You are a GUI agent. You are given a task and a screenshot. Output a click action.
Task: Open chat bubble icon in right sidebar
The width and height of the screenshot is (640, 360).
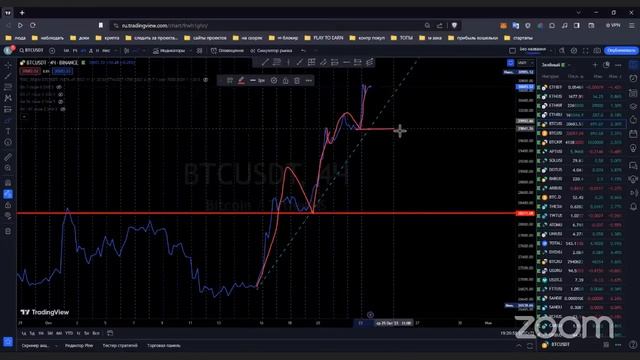[633, 165]
